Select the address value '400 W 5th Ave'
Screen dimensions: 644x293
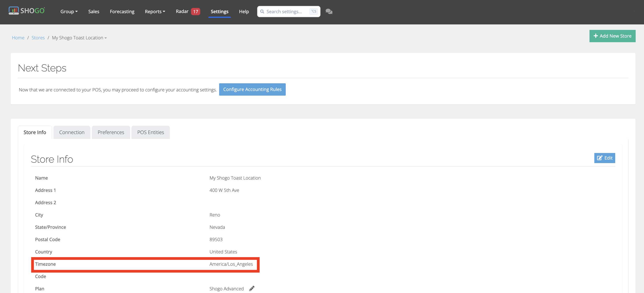tap(224, 190)
